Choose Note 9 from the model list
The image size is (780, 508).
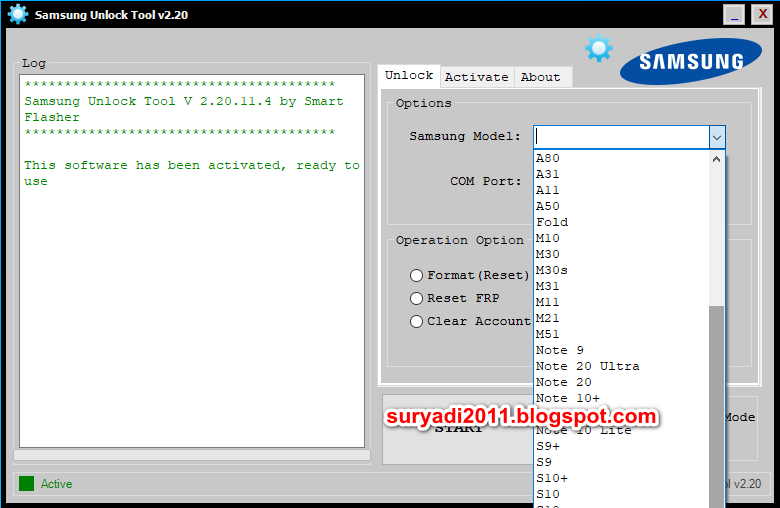point(621,350)
